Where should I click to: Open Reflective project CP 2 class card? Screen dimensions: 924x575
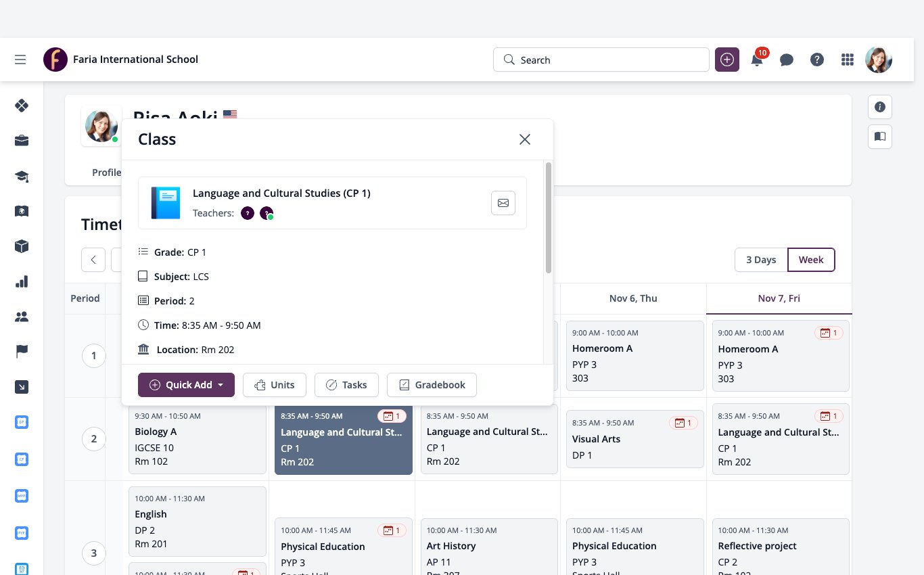(x=781, y=547)
